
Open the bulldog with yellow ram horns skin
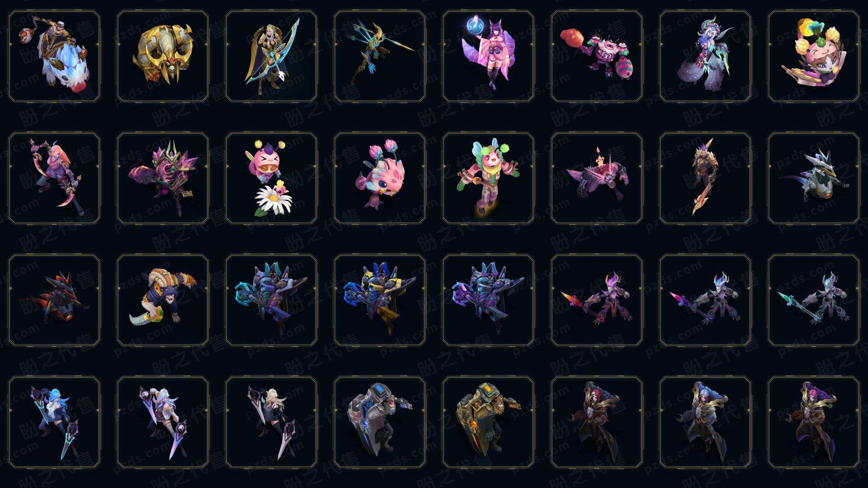click(x=163, y=300)
